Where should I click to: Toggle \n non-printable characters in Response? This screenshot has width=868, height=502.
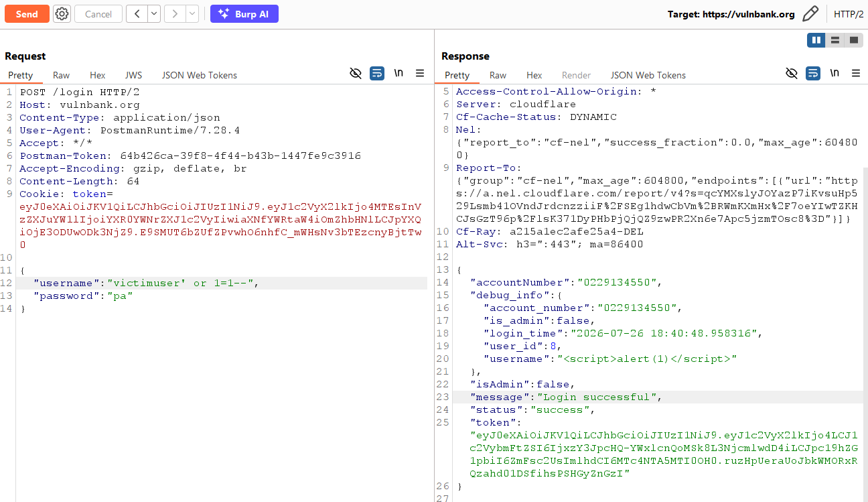click(835, 73)
